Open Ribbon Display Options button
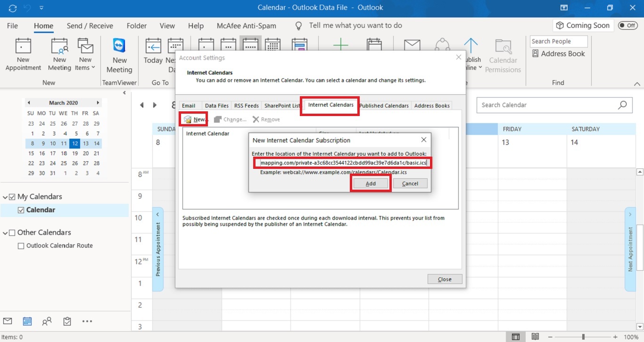This screenshot has width=644, height=342. [564, 8]
